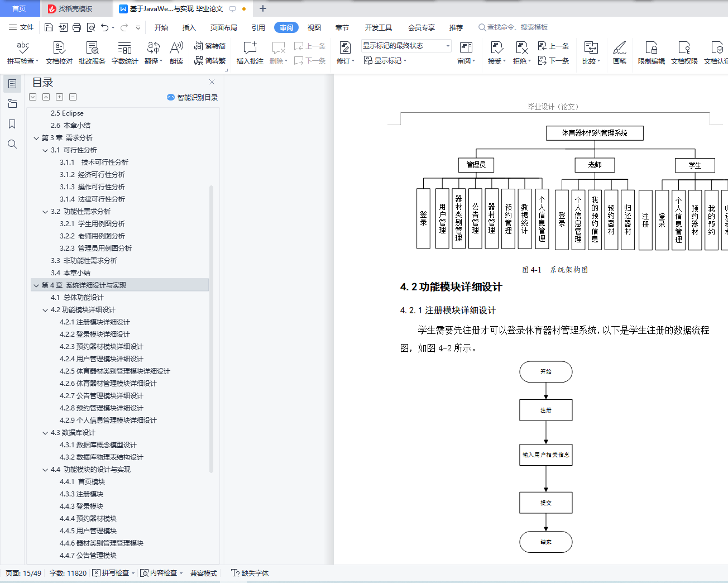The width and height of the screenshot is (728, 583).
Task: Click the outline pane vertical scrollbar
Action: tap(211, 329)
